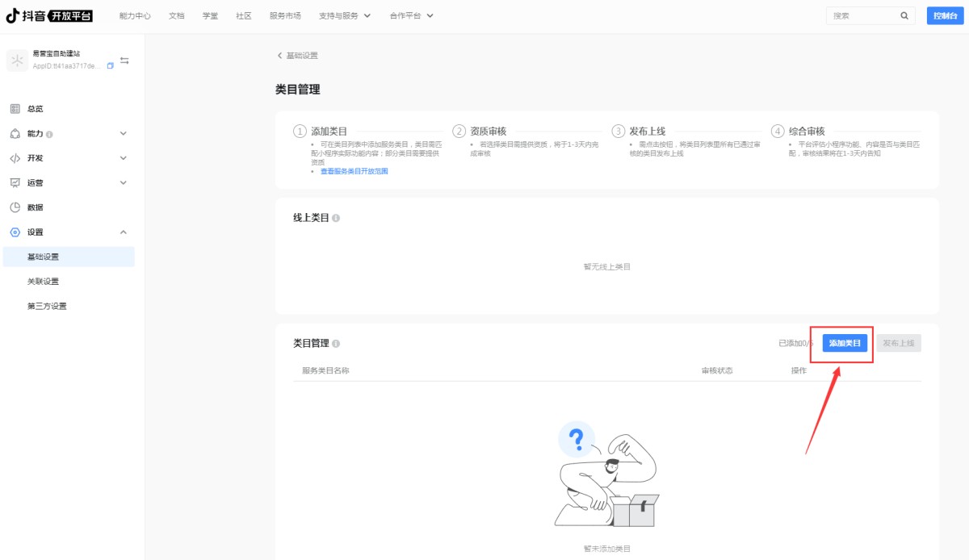Click the 易营宝自助建站 app name

click(x=57, y=53)
